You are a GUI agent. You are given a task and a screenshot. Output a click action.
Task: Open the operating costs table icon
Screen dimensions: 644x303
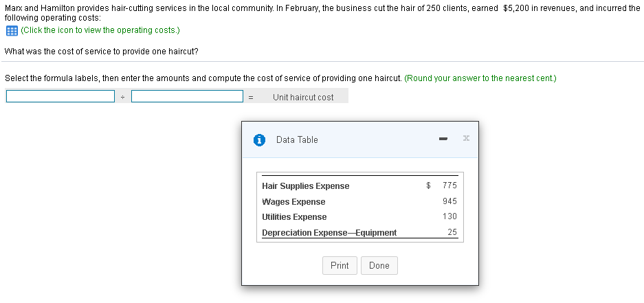click(12, 30)
